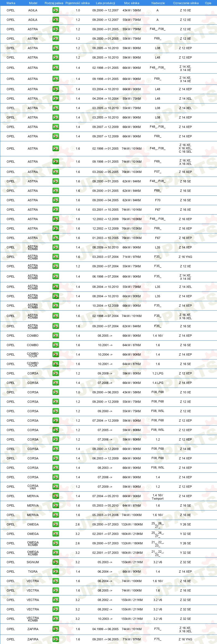
Task: Select petrol icon in Astra F70 row
Action: coord(55,200)
